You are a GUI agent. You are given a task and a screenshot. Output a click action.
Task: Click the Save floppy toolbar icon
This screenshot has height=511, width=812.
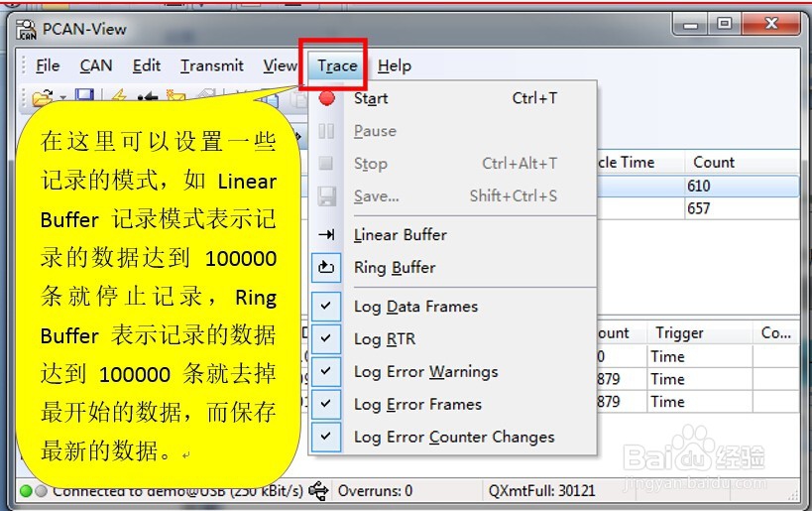tap(84, 96)
